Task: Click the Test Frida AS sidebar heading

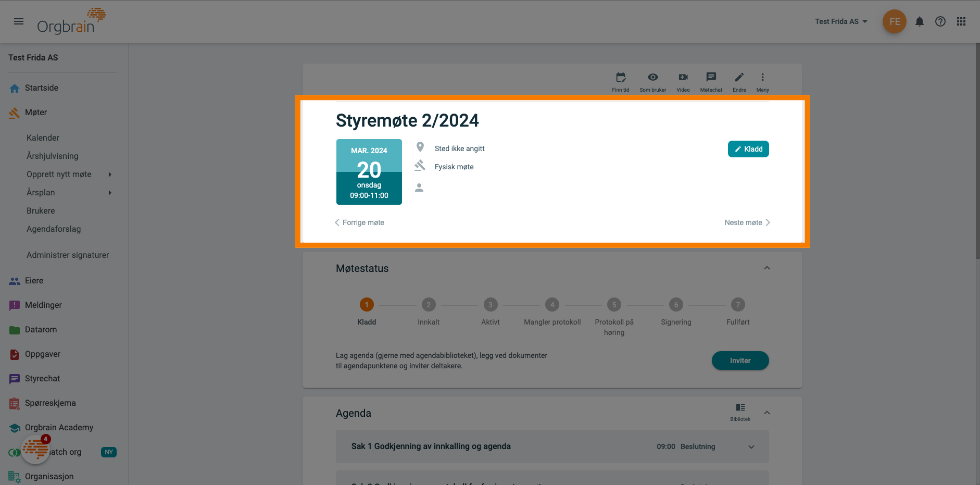Action: pyautogui.click(x=33, y=58)
